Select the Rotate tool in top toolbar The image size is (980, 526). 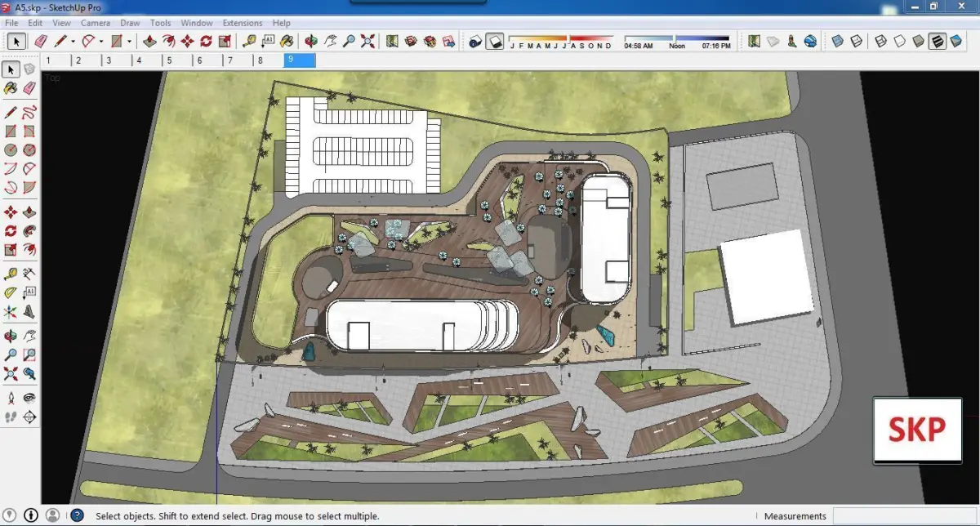206,41
